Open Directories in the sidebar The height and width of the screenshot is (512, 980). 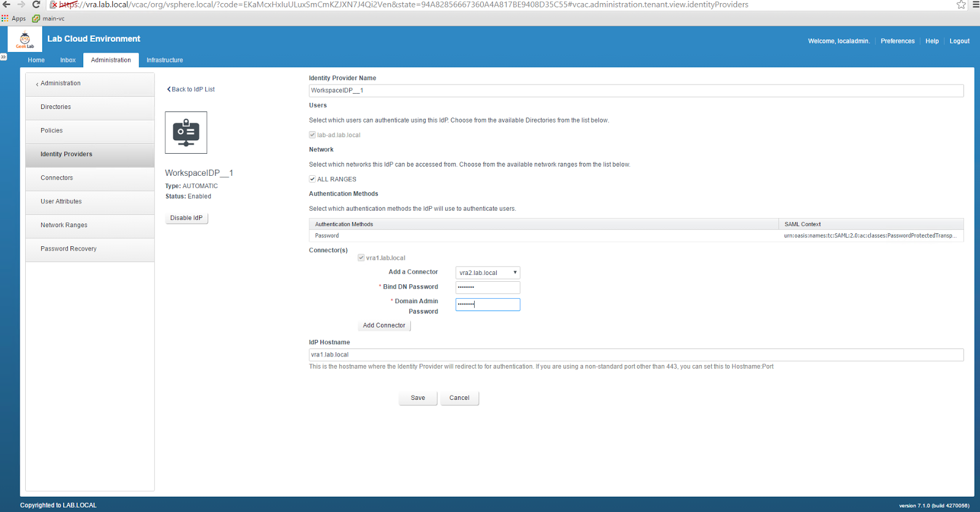(x=90, y=107)
